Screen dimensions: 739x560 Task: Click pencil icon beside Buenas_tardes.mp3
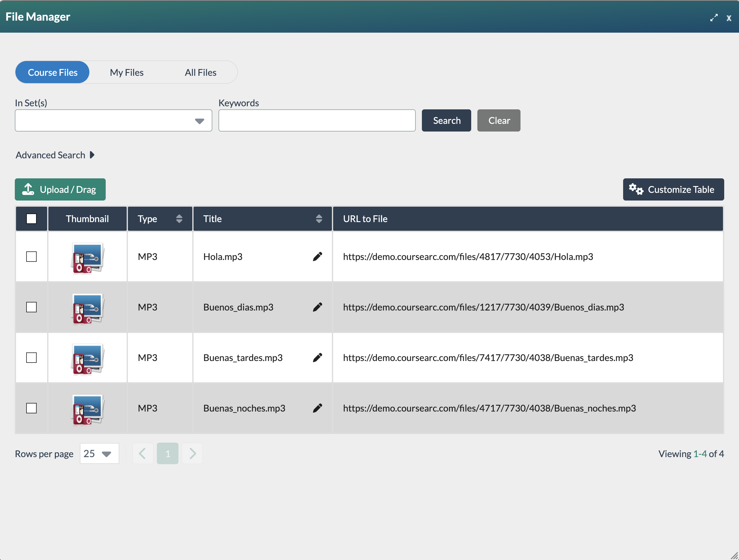click(x=317, y=358)
